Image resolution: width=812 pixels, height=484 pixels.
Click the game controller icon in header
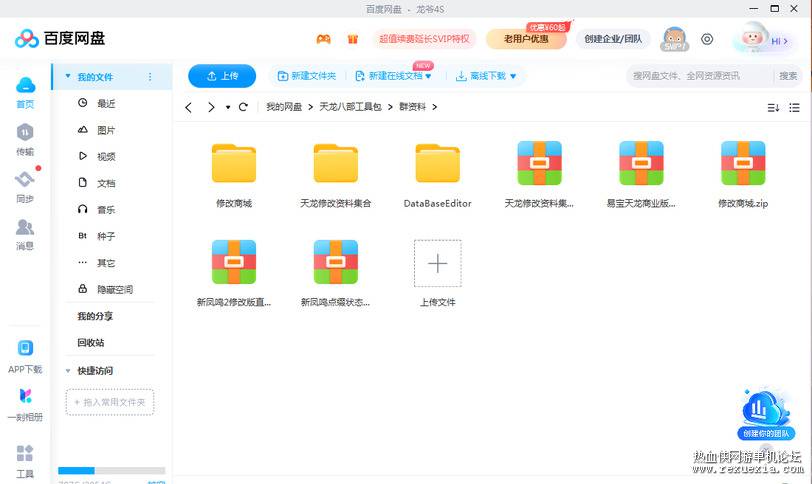click(324, 39)
